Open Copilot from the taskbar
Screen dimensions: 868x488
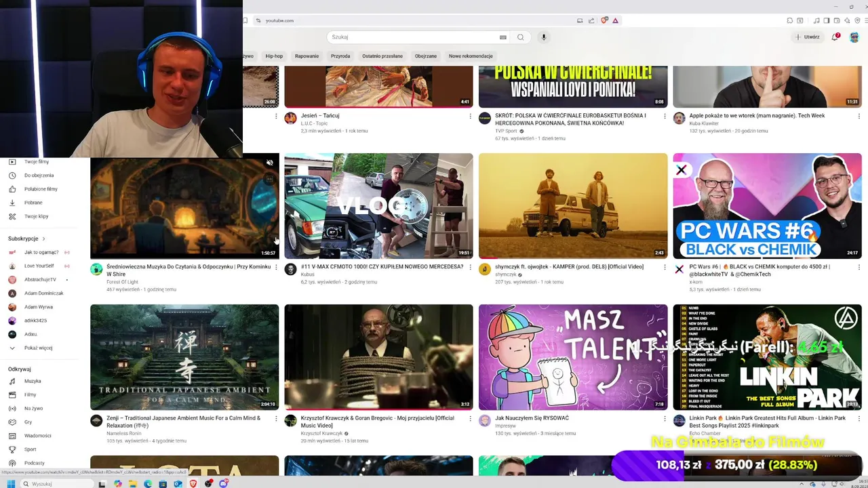tap(118, 484)
